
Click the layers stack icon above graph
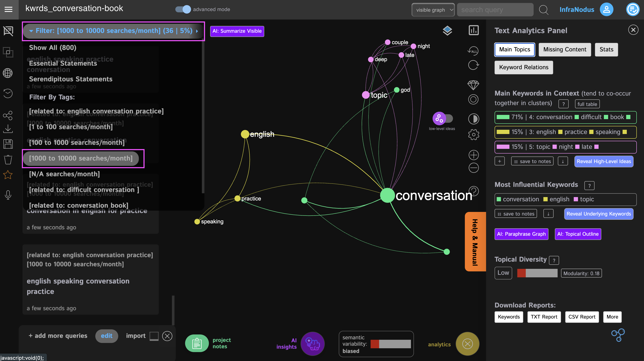tap(447, 31)
